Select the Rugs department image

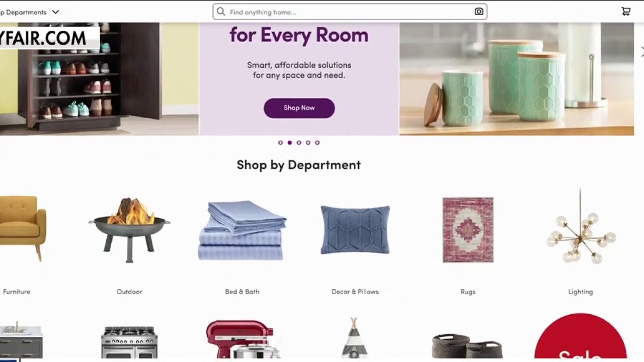pos(468,230)
